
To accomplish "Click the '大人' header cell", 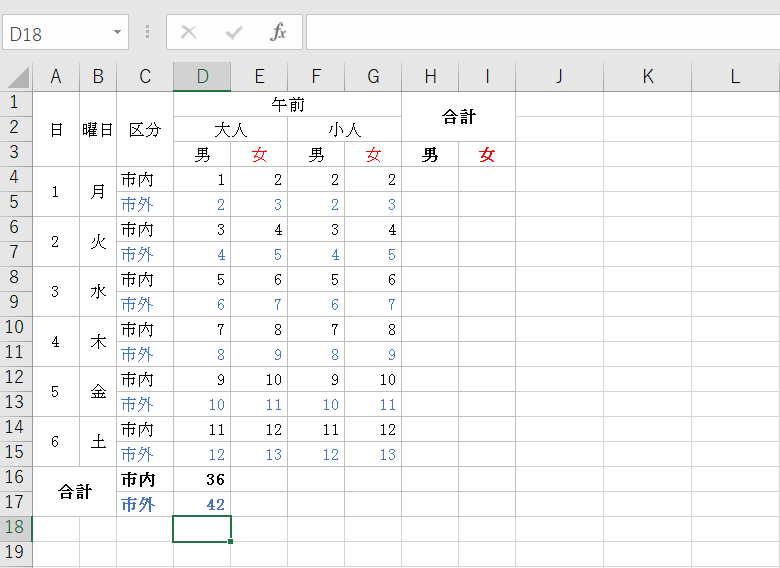I will click(x=230, y=129).
